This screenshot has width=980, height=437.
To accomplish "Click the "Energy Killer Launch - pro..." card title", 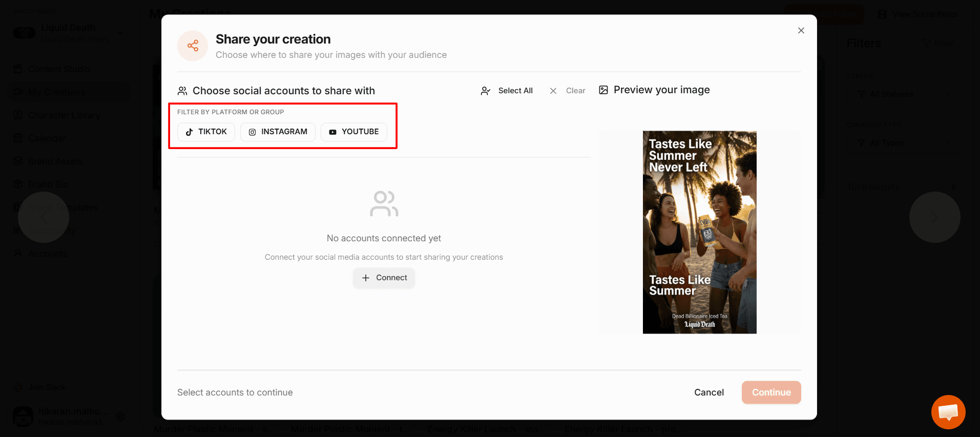I will coord(624,429).
